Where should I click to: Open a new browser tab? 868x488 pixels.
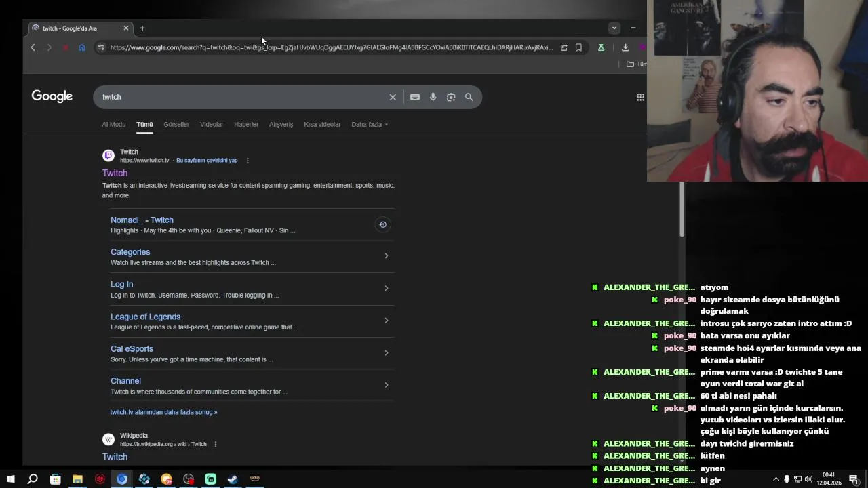(142, 28)
